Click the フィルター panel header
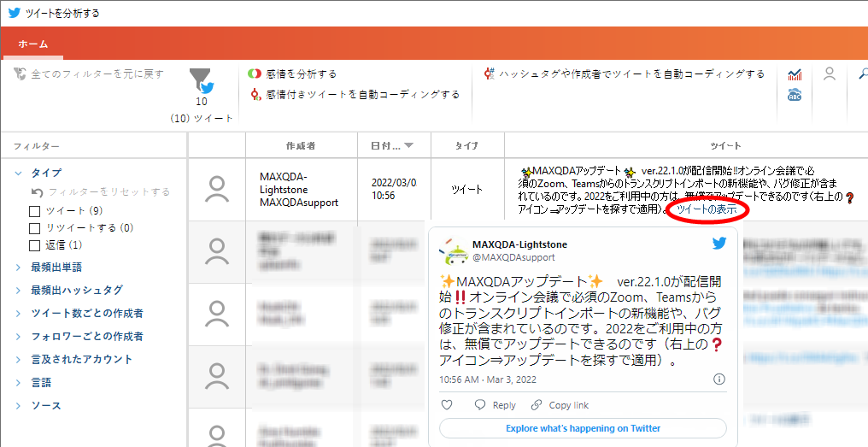 [37, 146]
